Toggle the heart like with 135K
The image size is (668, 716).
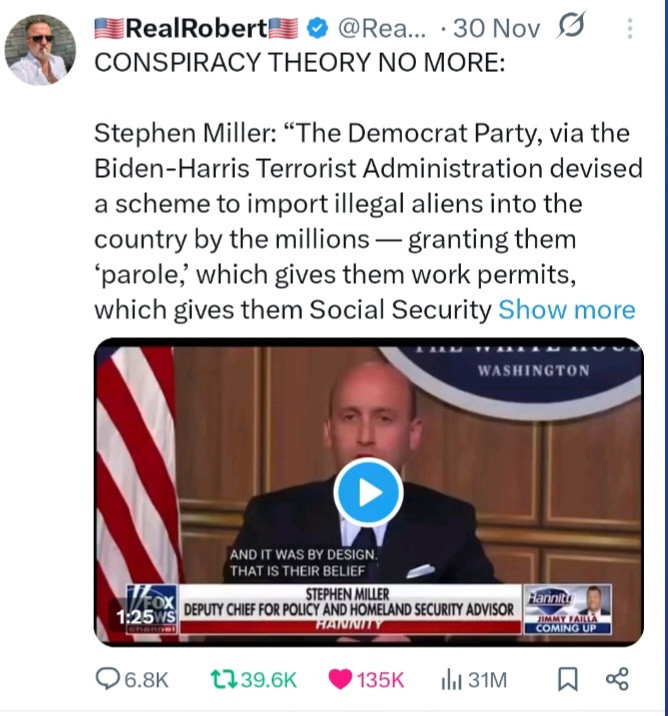point(366,679)
